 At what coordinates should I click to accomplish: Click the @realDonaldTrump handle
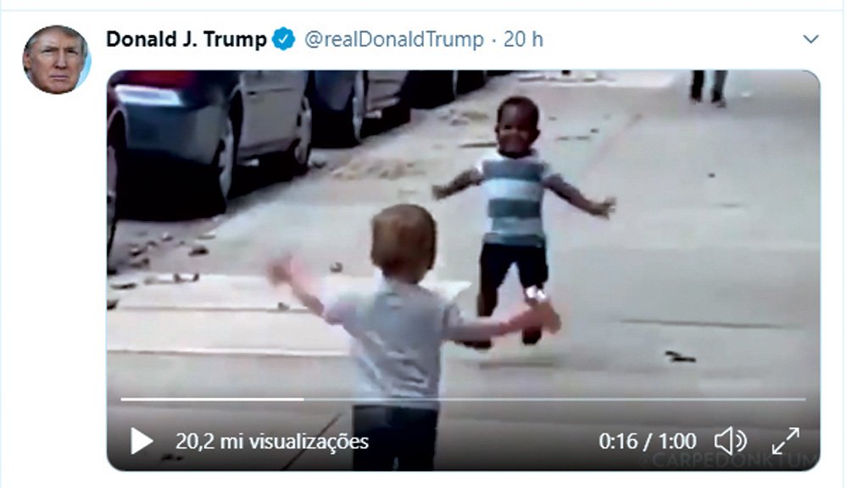click(x=394, y=39)
